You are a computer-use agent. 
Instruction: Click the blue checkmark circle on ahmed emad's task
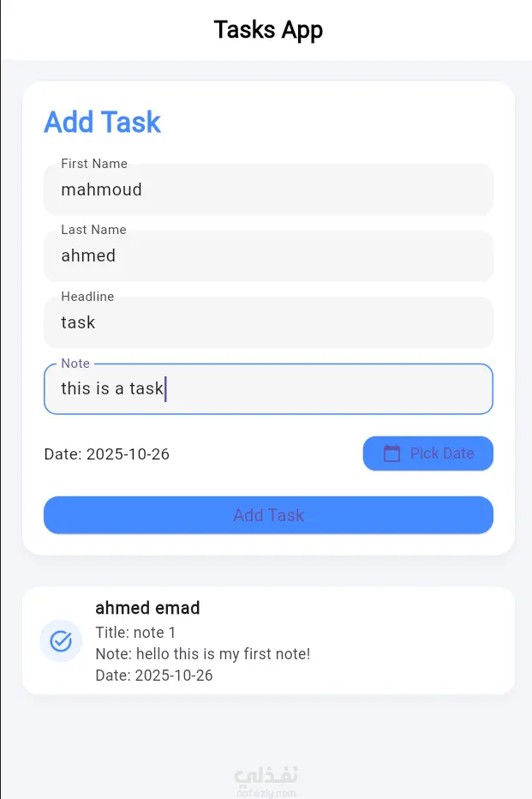[60, 640]
